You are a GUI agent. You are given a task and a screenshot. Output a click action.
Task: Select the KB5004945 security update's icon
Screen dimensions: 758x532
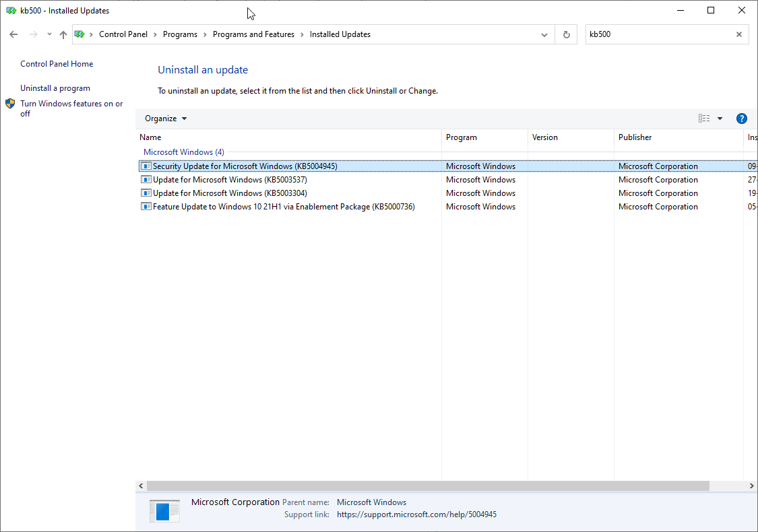(146, 166)
